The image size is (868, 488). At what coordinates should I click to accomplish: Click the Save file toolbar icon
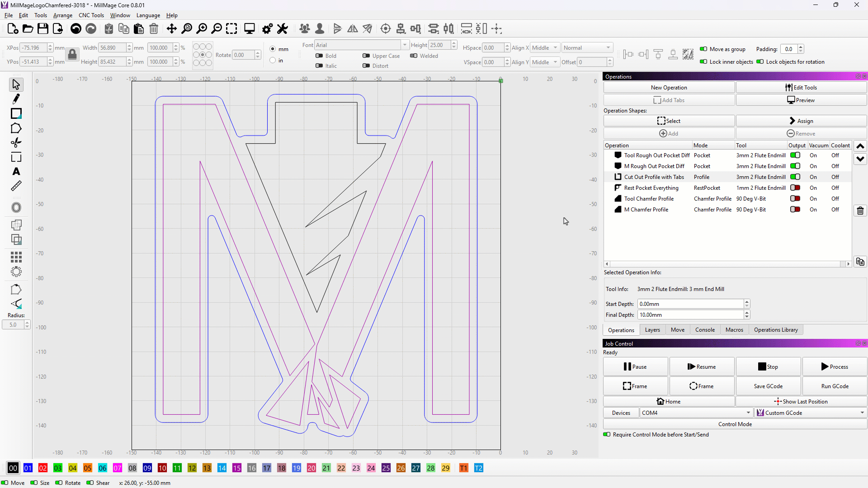(43, 29)
